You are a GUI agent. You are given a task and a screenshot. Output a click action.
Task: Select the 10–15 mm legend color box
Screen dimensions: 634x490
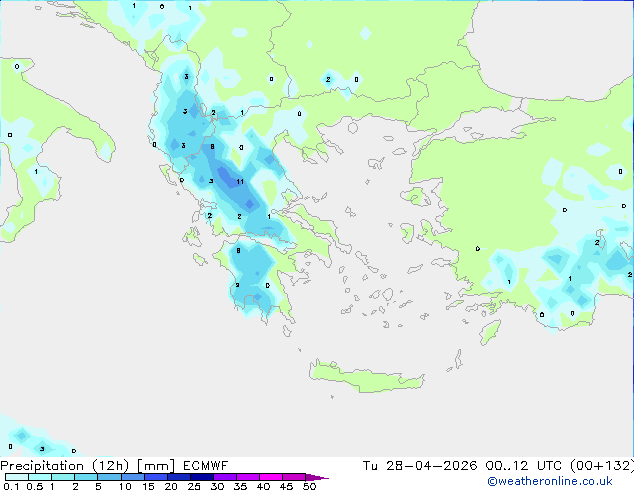(x=132, y=477)
